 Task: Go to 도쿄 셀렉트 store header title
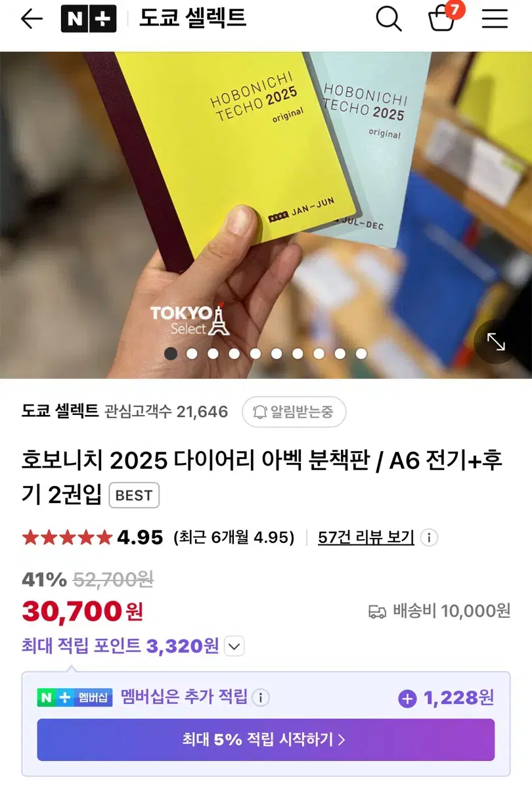click(192, 18)
